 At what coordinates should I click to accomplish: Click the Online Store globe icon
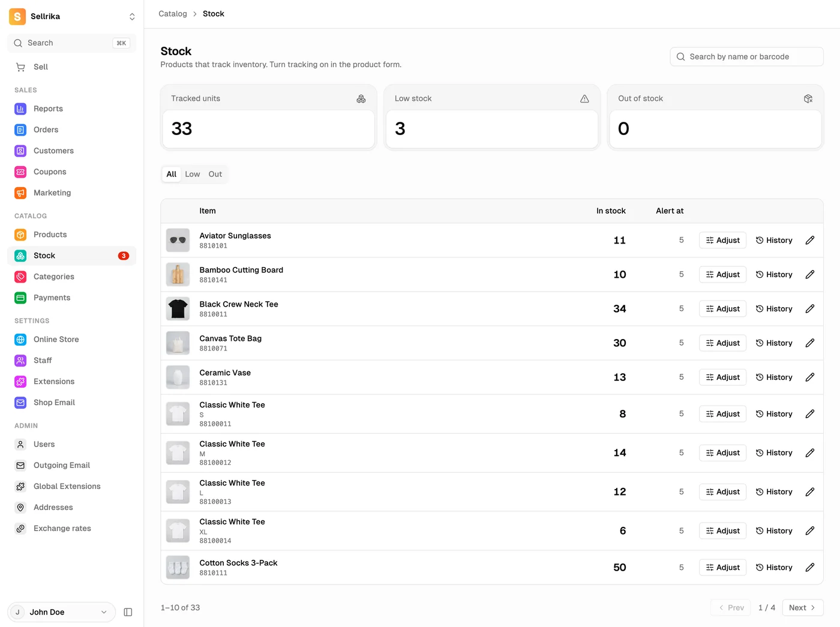[20, 340]
